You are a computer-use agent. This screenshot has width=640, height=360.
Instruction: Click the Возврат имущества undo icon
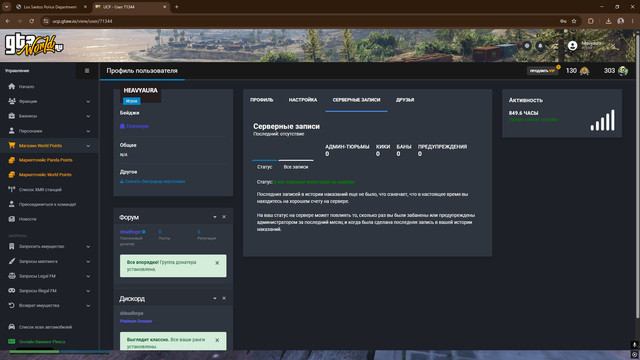pyautogui.click(x=11, y=305)
